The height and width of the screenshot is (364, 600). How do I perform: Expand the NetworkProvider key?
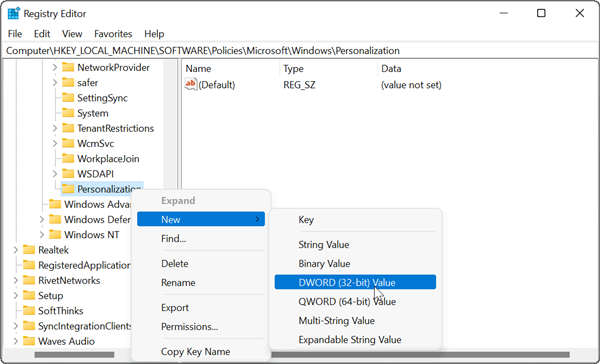pos(55,67)
